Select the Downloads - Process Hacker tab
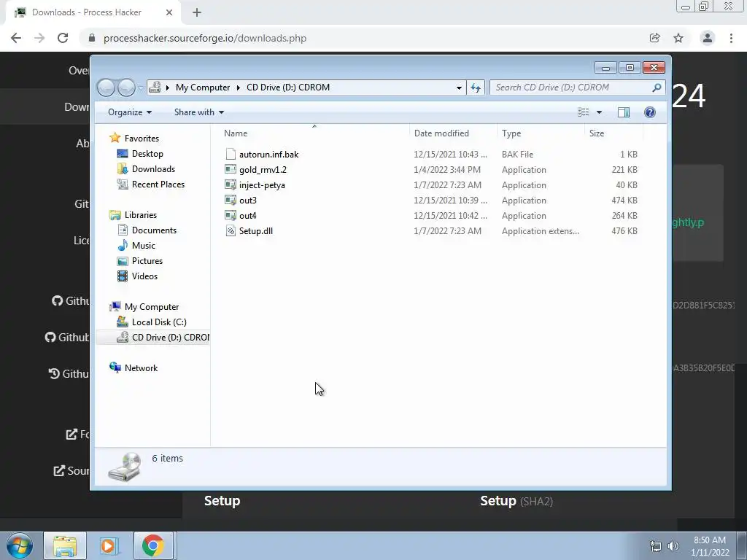Viewport: 747px width, 560px height. 87,12
